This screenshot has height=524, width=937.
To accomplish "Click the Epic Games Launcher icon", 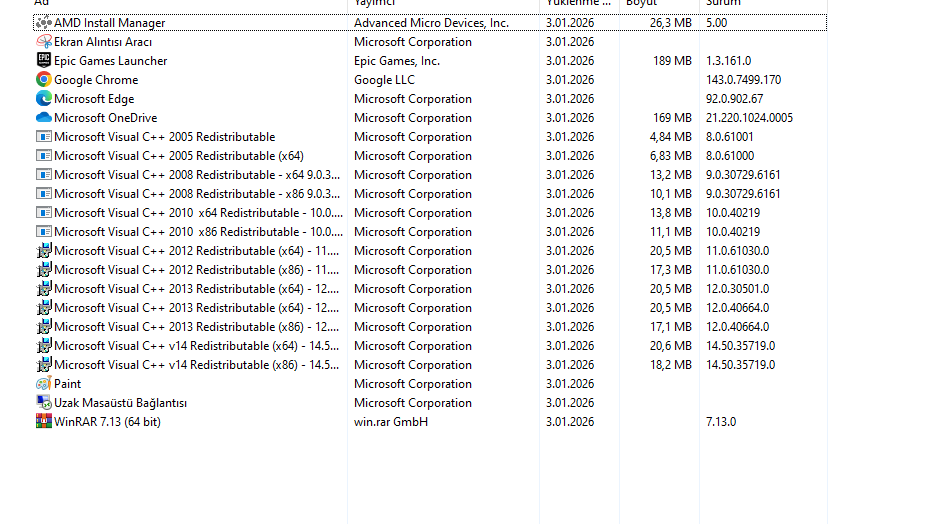I will point(44,61).
